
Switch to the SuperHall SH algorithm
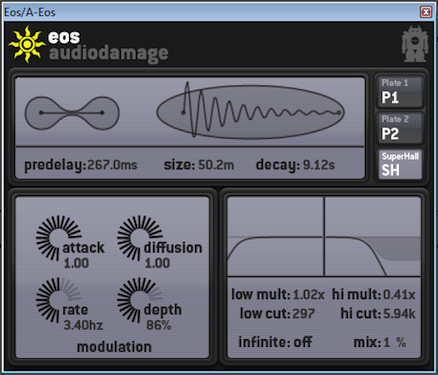pyautogui.click(x=400, y=164)
